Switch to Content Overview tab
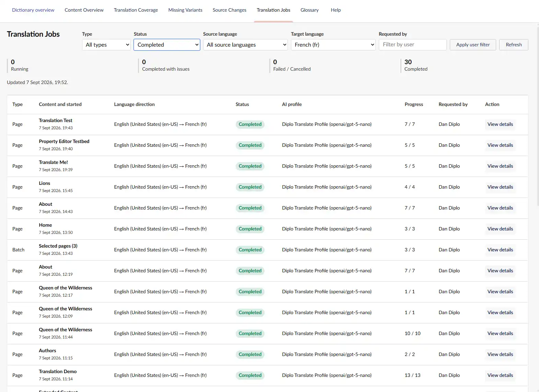 pyautogui.click(x=84, y=10)
